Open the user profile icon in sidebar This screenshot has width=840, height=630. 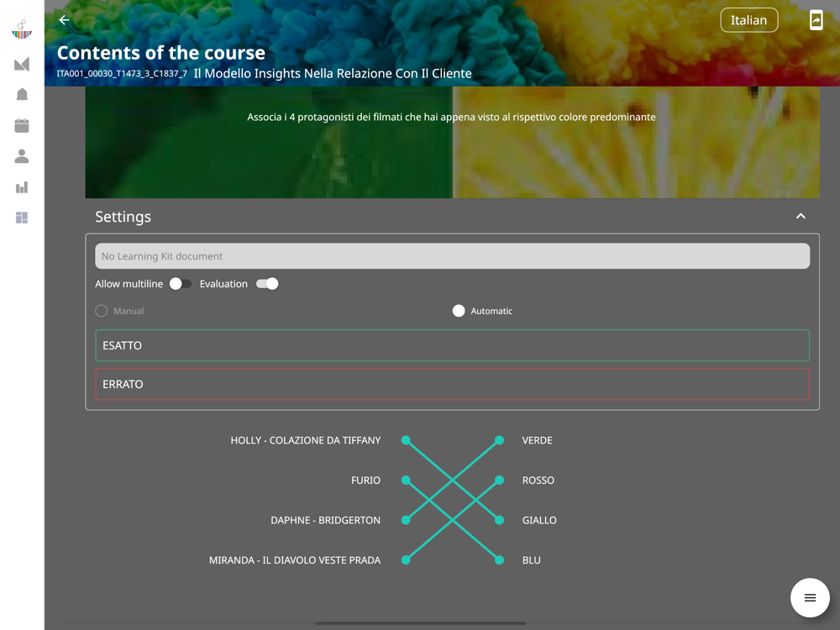click(22, 156)
